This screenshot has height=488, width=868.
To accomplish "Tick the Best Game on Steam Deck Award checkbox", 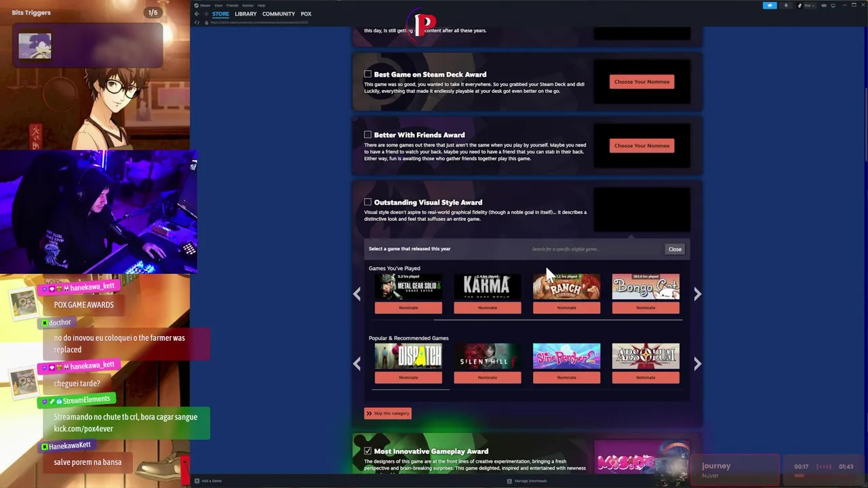I will click(x=368, y=74).
